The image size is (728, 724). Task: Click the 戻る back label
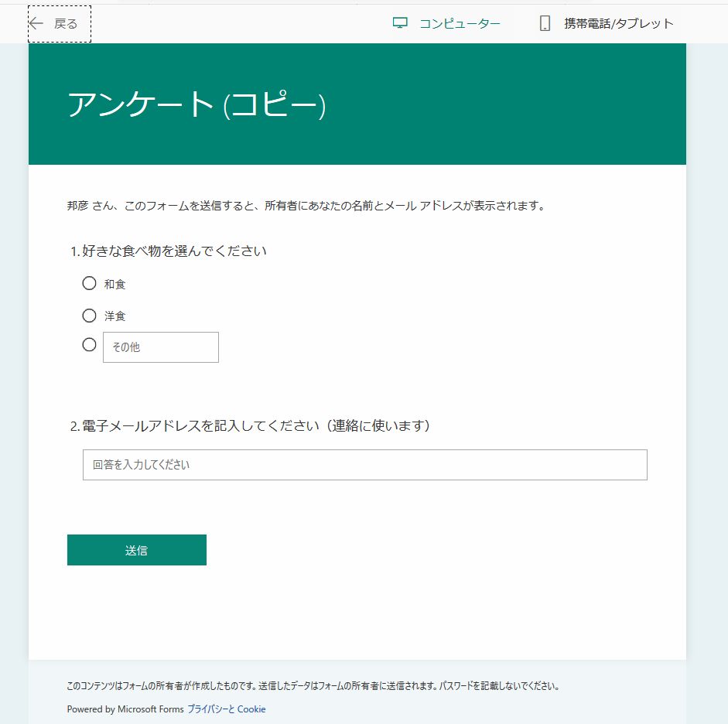coord(66,24)
